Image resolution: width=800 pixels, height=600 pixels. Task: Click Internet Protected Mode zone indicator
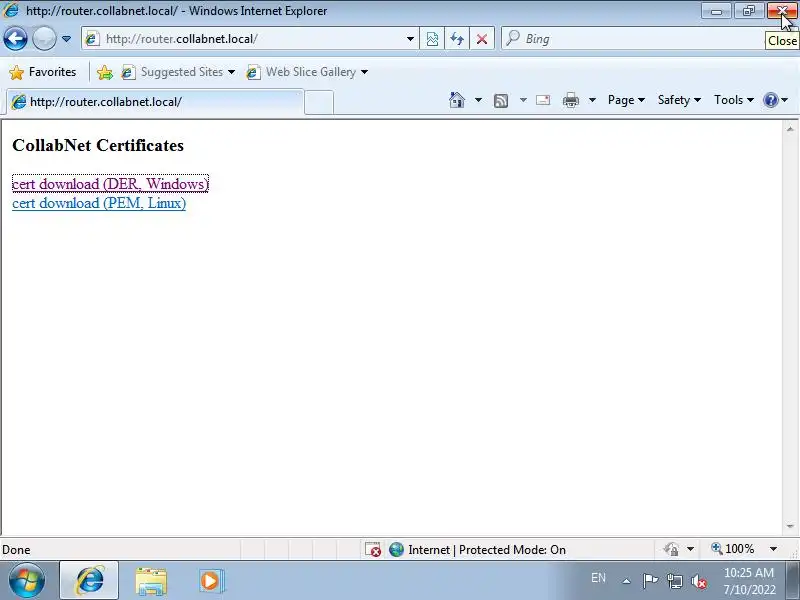click(478, 549)
